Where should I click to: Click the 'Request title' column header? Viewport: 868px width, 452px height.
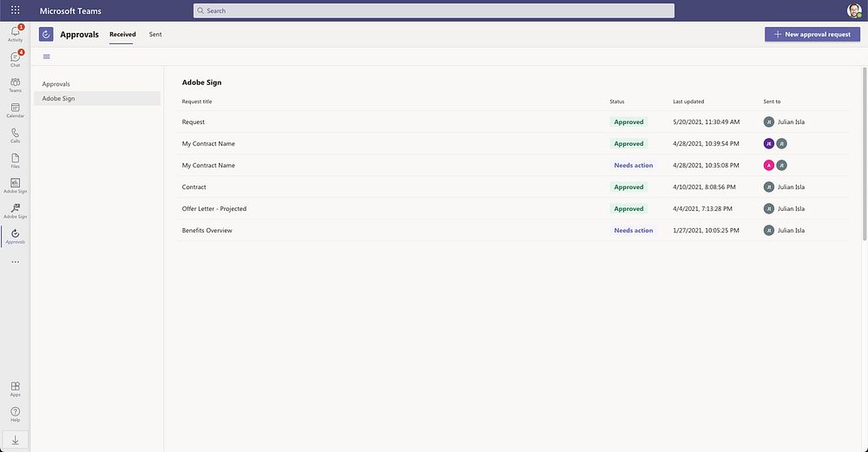[197, 102]
